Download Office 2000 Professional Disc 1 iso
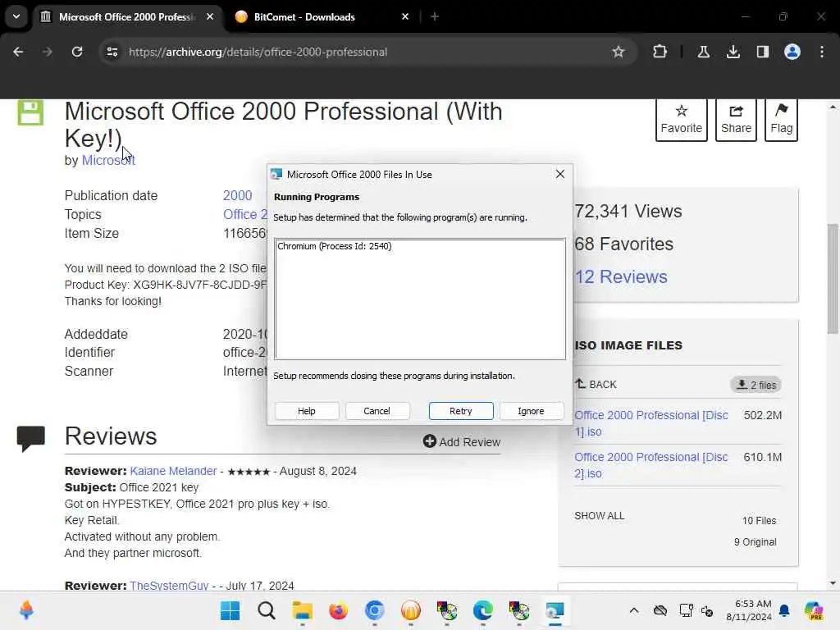The width and height of the screenshot is (840, 630). click(x=651, y=423)
